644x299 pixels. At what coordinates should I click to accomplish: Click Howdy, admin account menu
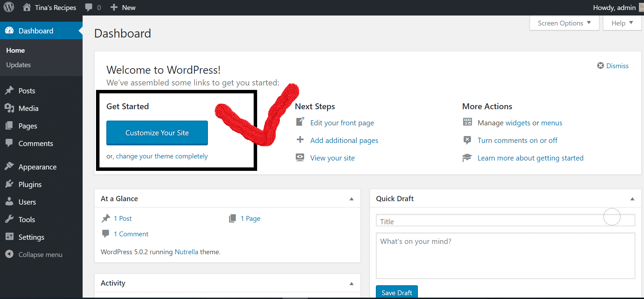coord(614,8)
